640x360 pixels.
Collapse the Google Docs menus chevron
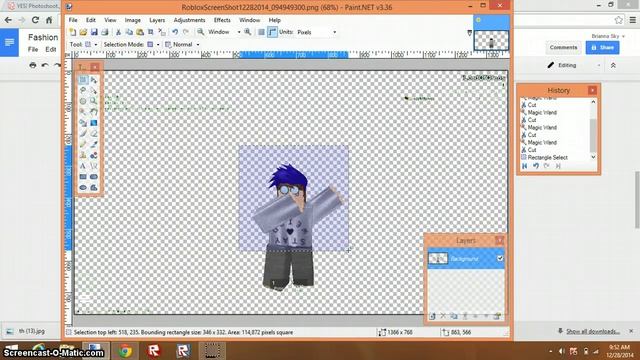click(x=613, y=65)
